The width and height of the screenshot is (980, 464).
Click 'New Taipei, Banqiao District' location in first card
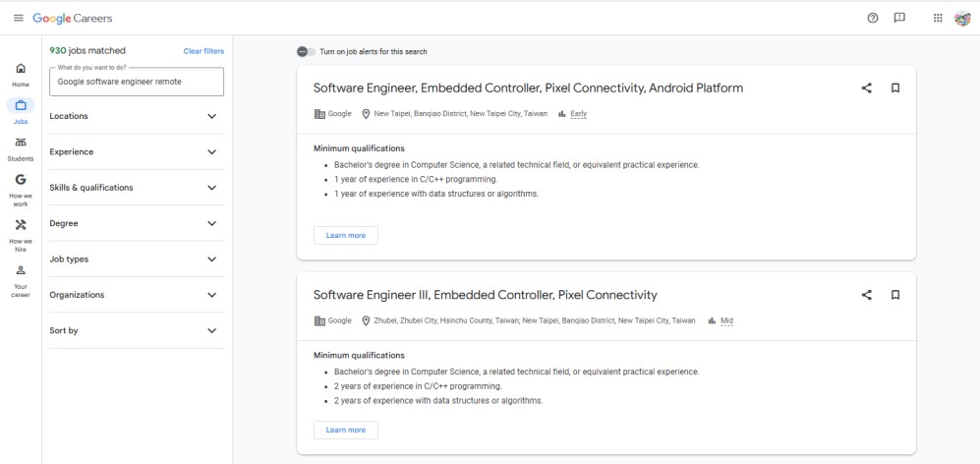[x=461, y=114]
